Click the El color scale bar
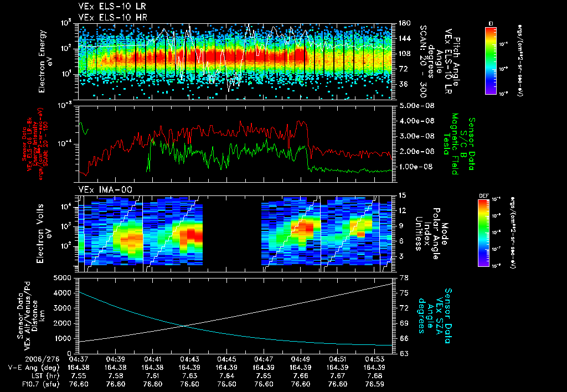Image resolution: width=567 pixels, height=392 pixels. tap(491, 60)
